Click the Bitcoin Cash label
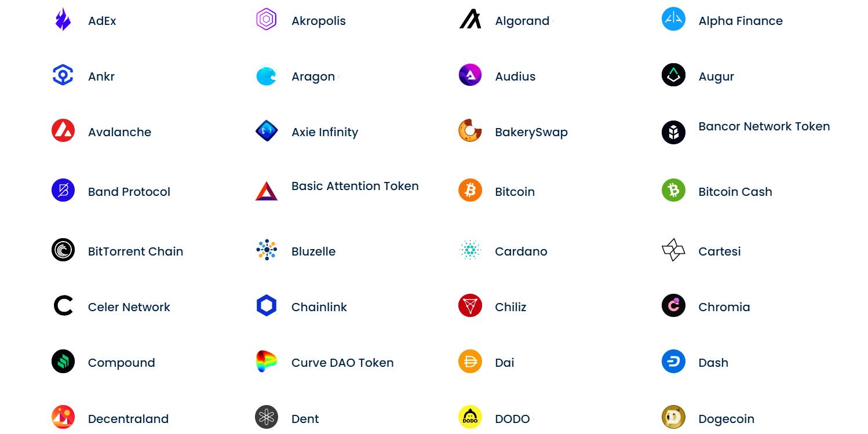 point(735,191)
